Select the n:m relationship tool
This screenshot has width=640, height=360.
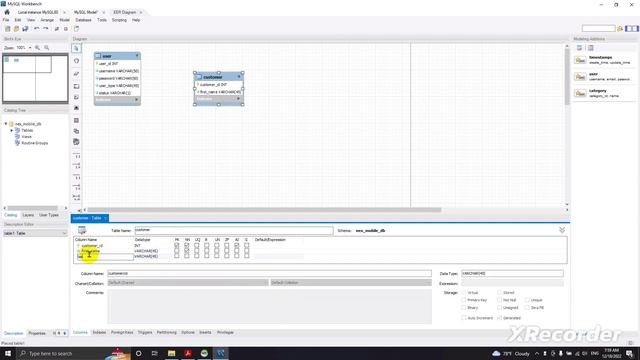[x=76, y=198]
